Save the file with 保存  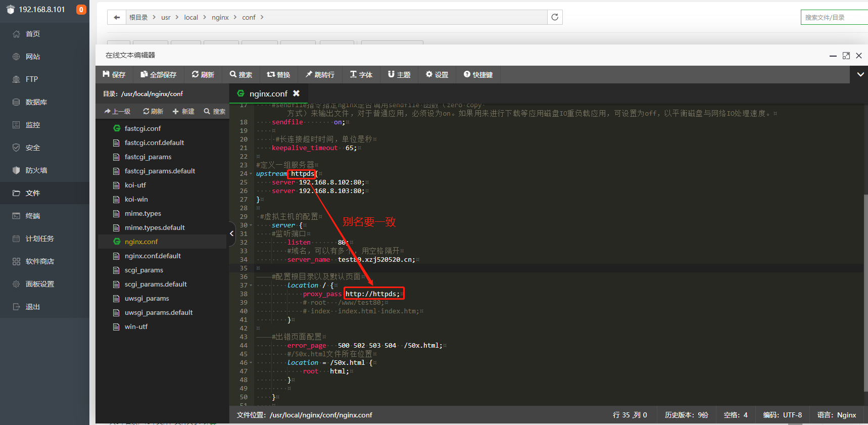114,75
